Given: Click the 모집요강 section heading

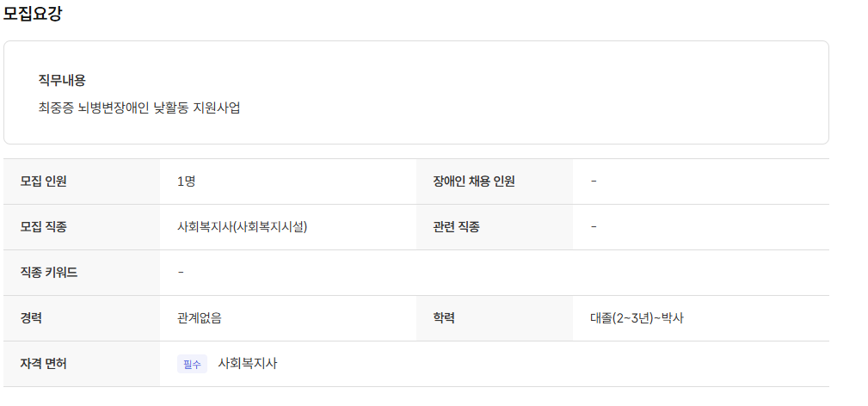Looking at the screenshot, I should point(33,14).
